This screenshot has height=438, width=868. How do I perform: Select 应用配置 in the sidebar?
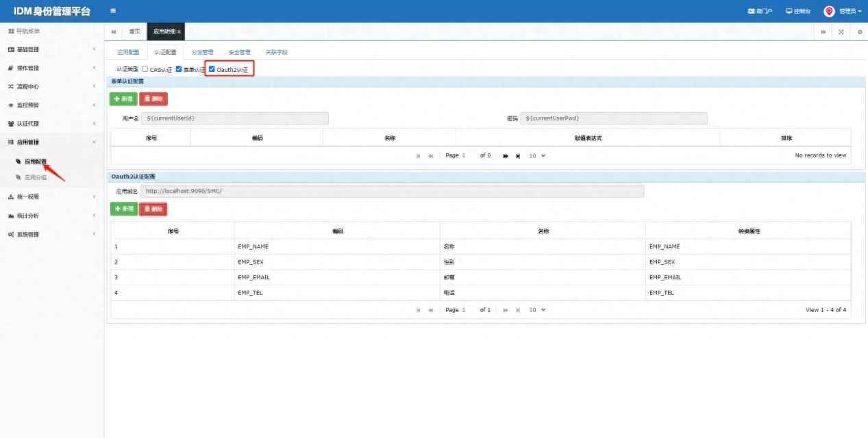(x=36, y=162)
